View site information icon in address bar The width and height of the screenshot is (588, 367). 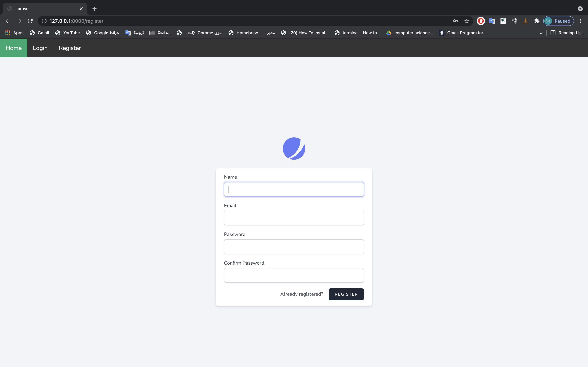(x=44, y=21)
